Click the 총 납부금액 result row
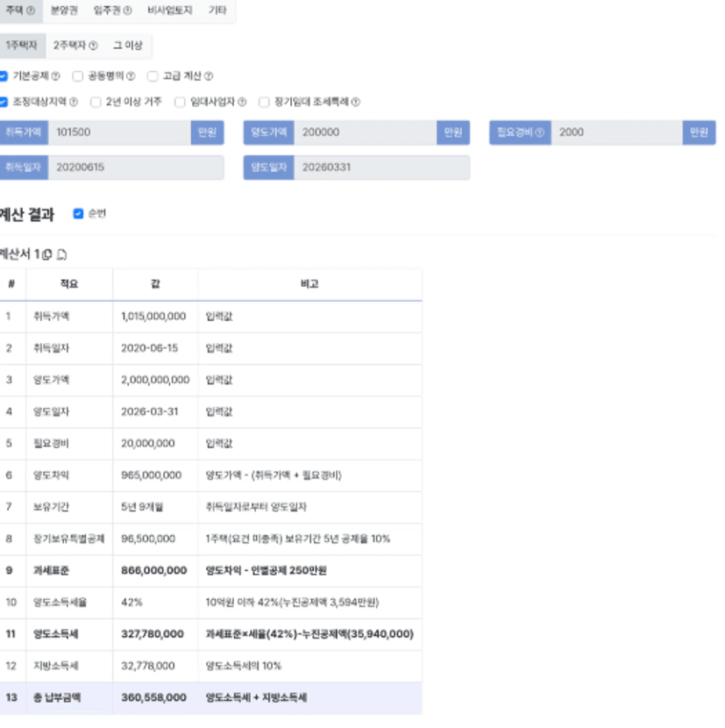This screenshot has height=728, width=725. tap(210, 697)
